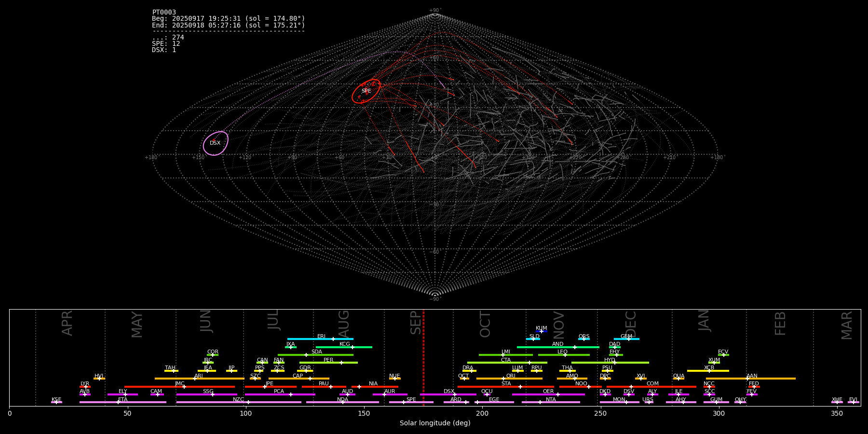Click the red dashed current solar longitude line
This screenshot has height=434, width=868.
[x=423, y=357]
